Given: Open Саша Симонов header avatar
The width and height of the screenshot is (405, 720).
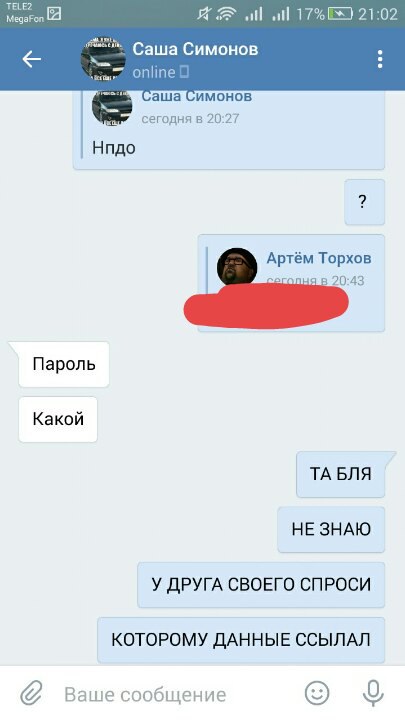Looking at the screenshot, I should pyautogui.click(x=103, y=60).
